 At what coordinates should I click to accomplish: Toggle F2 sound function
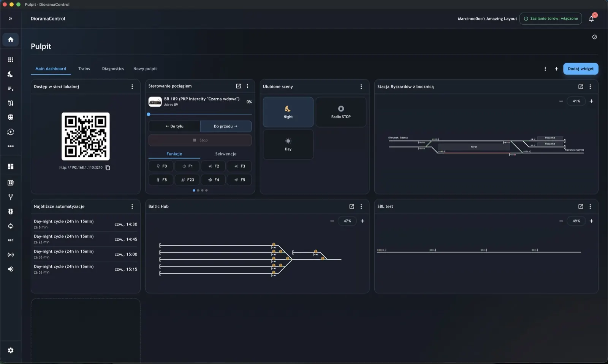click(x=213, y=166)
